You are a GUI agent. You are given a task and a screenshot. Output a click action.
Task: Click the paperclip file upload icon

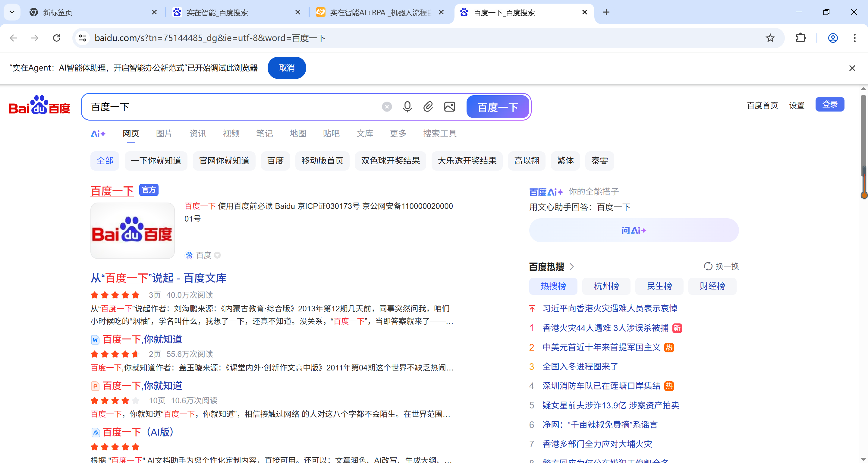pos(428,107)
